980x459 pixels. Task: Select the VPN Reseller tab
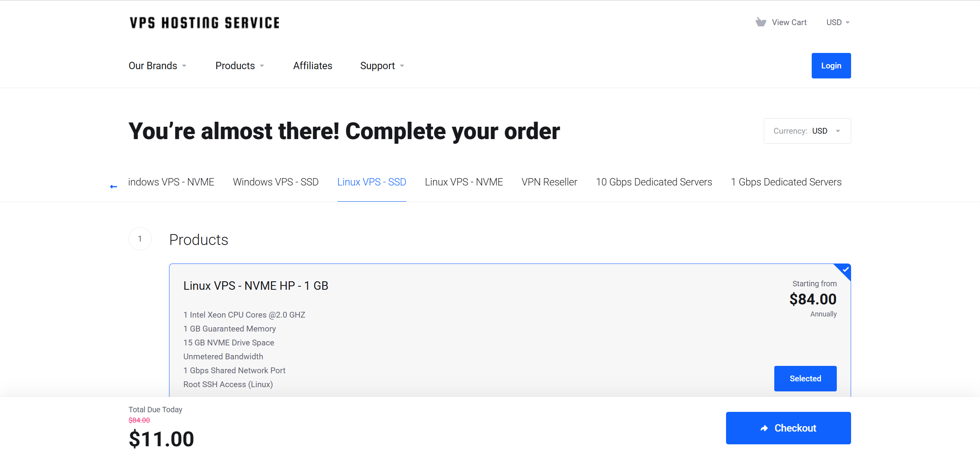point(549,182)
